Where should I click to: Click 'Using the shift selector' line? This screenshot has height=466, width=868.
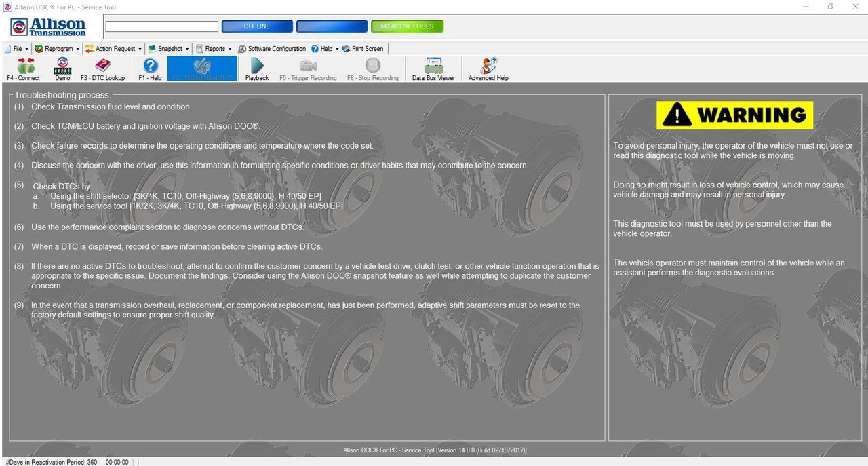coord(186,196)
